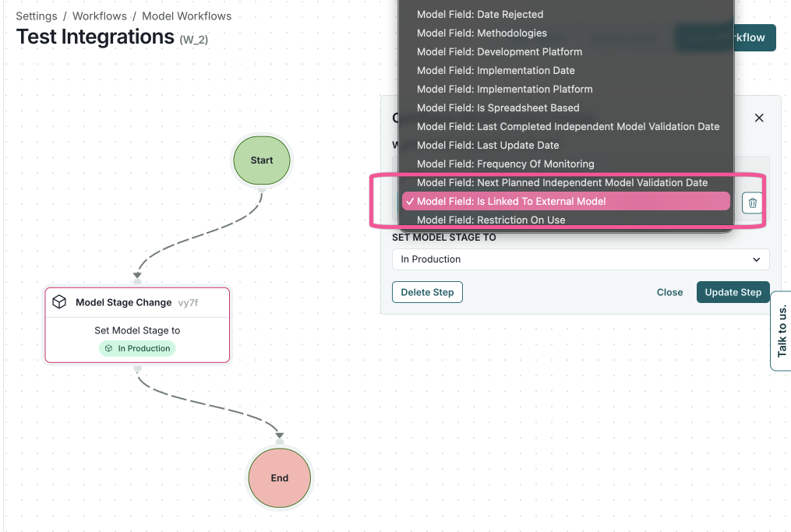The height and width of the screenshot is (532, 791).
Task: Dismiss the step panel using its X icon
Action: 758,118
